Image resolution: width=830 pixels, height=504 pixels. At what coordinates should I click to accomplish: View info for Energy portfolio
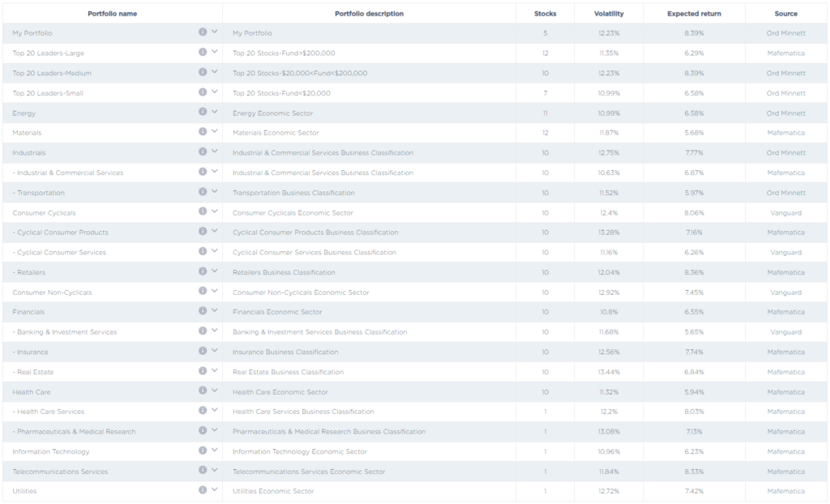click(x=203, y=112)
